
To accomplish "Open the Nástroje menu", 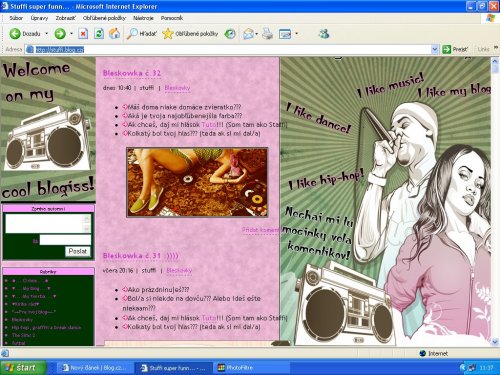I will 143,18.
